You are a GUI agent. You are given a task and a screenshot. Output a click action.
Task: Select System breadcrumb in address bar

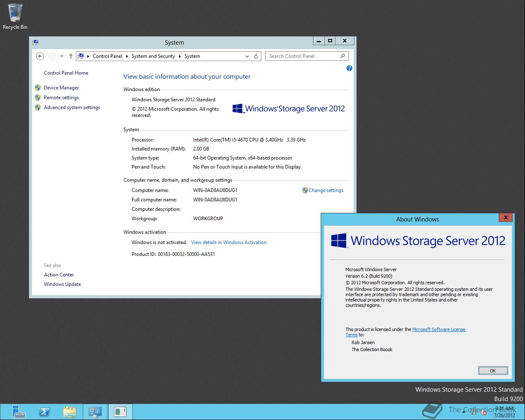192,56
